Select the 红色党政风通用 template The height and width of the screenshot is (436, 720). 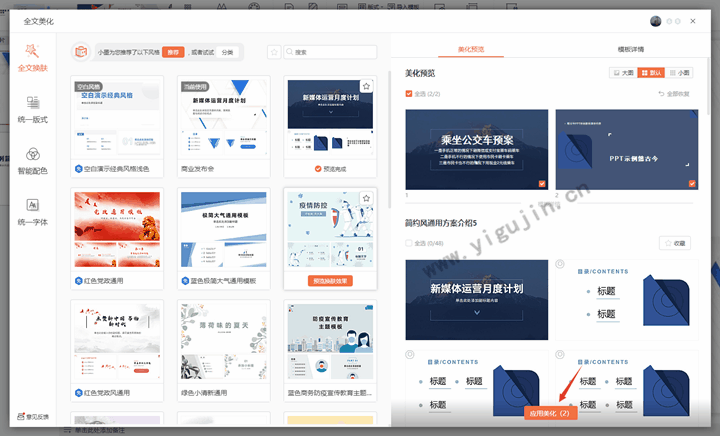coord(117,351)
